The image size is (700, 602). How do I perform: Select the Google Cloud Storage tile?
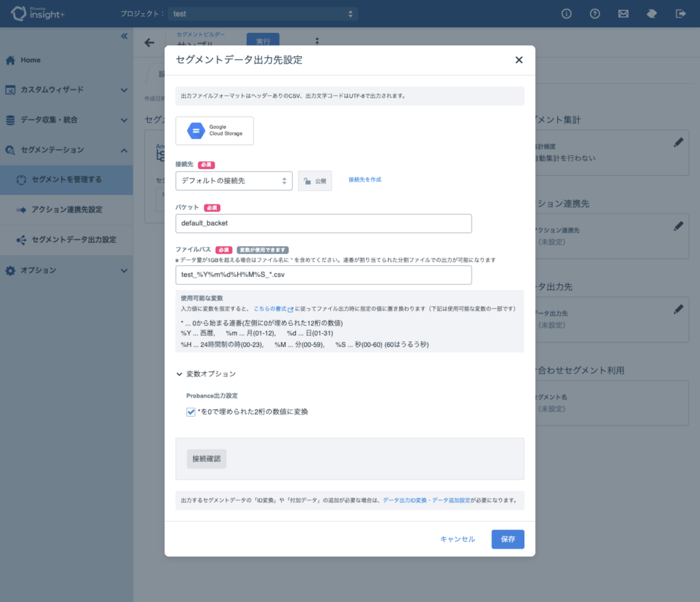pos(215,131)
